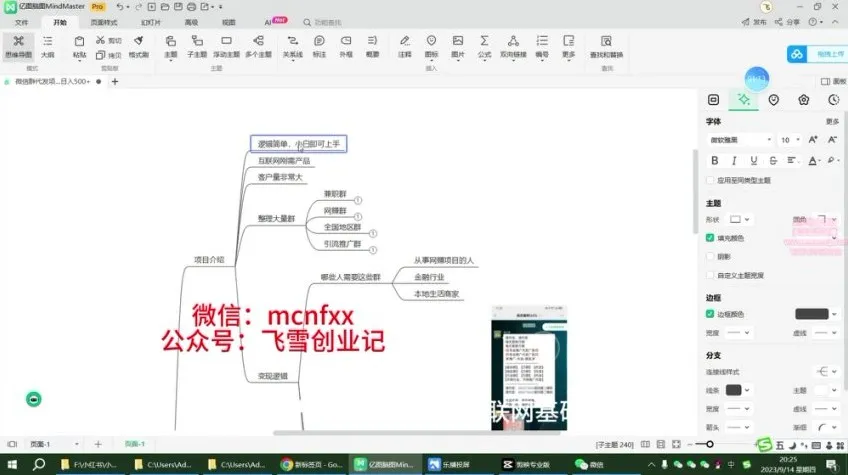Enable the 阴影 (shadow) checkbox
Image resolution: width=848 pixels, height=475 pixels.
711,256
